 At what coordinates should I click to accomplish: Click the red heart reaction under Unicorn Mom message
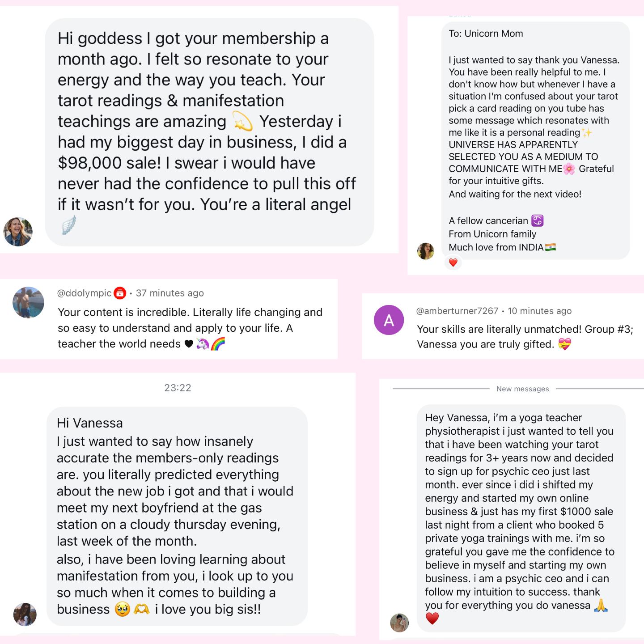coord(453,263)
